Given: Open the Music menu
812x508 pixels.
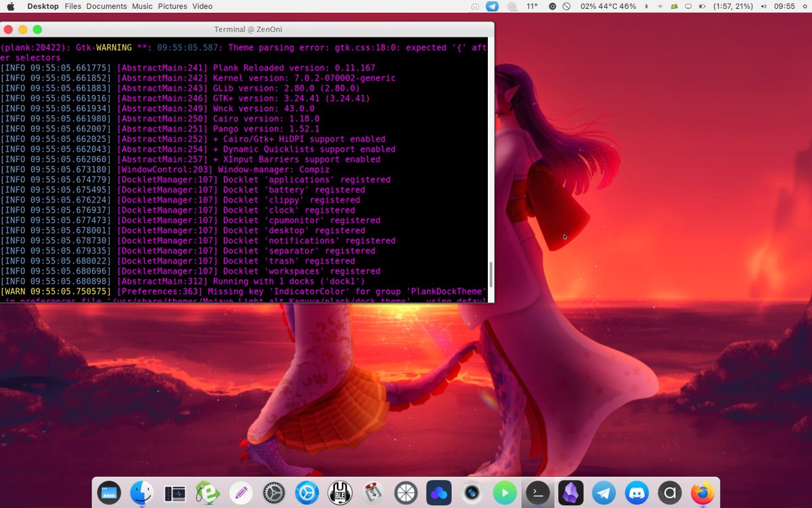Looking at the screenshot, I should pyautogui.click(x=142, y=6).
